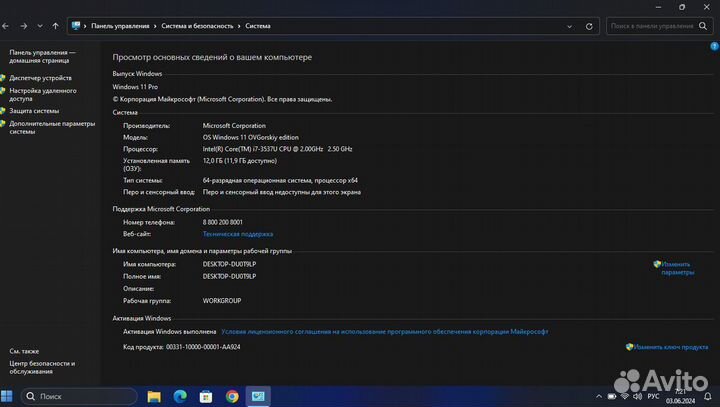Click 'Изменить ключ продукта' link
Viewport: 720px width, 407px height.
tap(670, 347)
